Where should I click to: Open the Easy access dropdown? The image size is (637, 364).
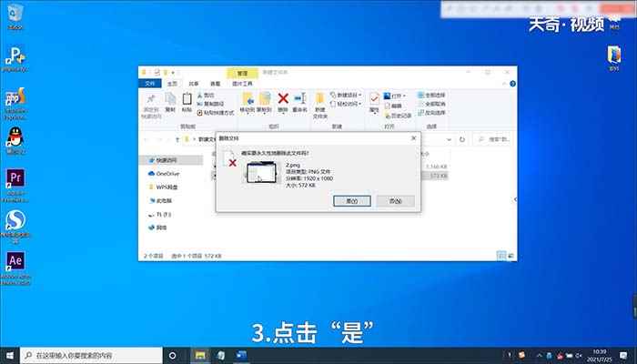pyautogui.click(x=345, y=104)
